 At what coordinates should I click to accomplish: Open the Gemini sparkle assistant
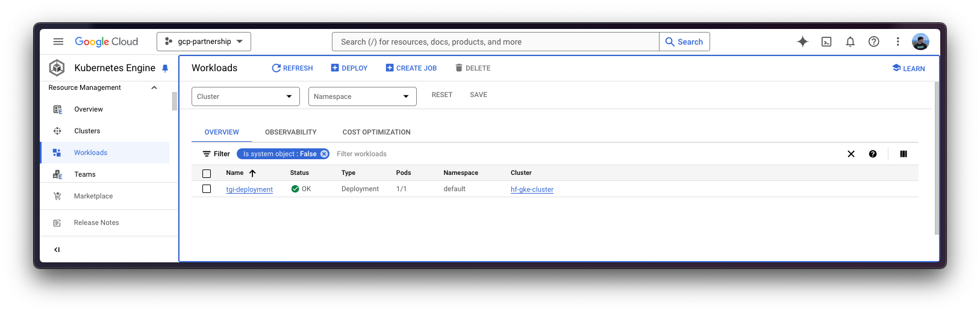[802, 42]
